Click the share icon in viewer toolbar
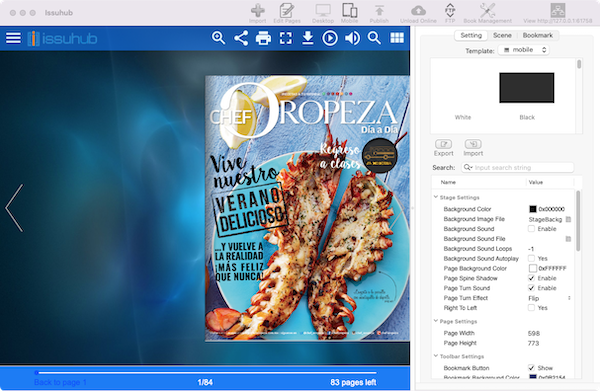This screenshot has width=600, height=391. (x=241, y=38)
